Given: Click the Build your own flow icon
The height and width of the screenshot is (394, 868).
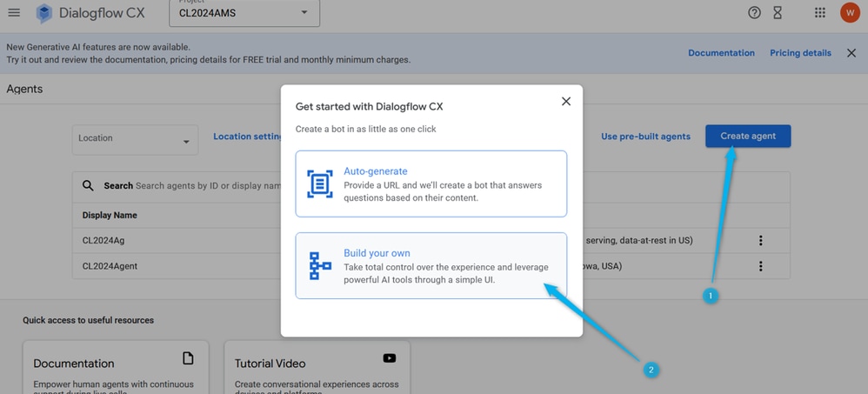Looking at the screenshot, I should click(x=320, y=265).
